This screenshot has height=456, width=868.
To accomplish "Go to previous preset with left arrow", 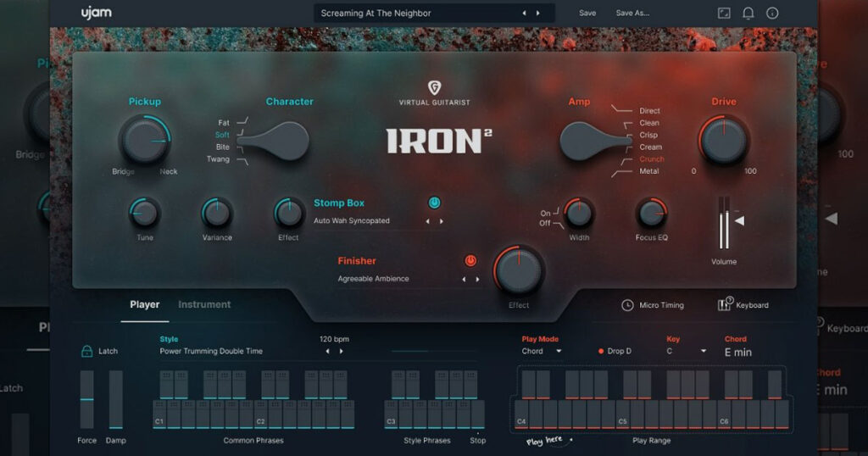I will pyautogui.click(x=524, y=14).
